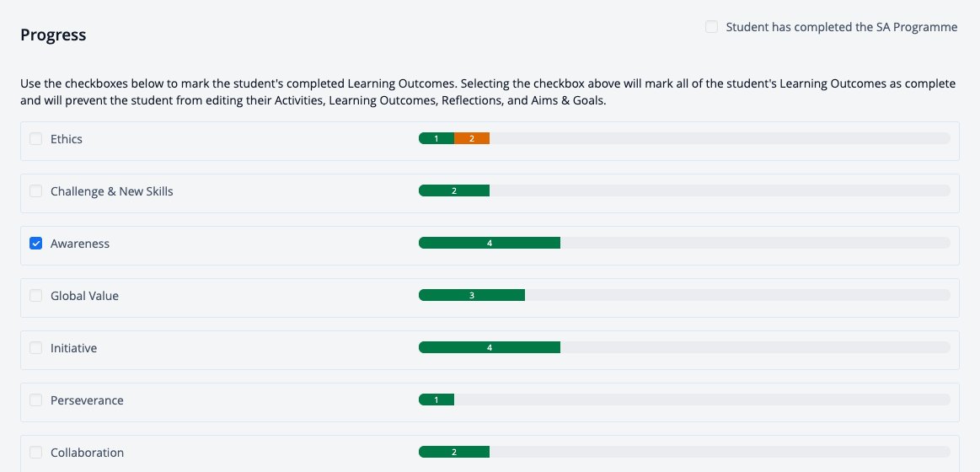Click the Collaboration progress bar segment
980x472 pixels.
[454, 452]
